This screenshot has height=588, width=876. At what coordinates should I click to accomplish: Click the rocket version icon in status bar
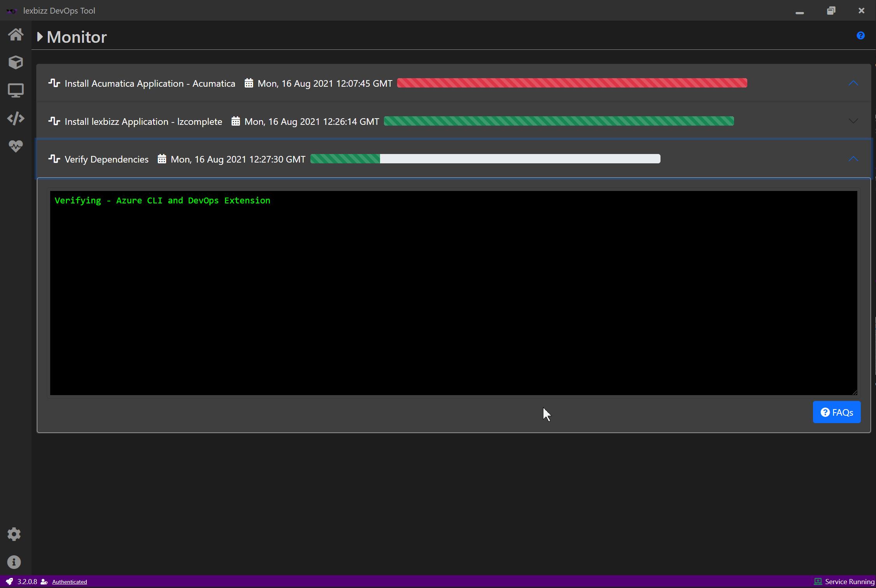[9, 581]
